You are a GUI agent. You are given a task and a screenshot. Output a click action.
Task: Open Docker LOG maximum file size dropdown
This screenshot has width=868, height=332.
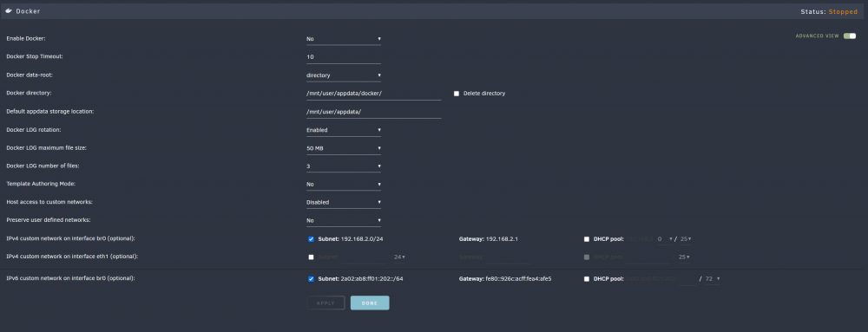click(343, 148)
